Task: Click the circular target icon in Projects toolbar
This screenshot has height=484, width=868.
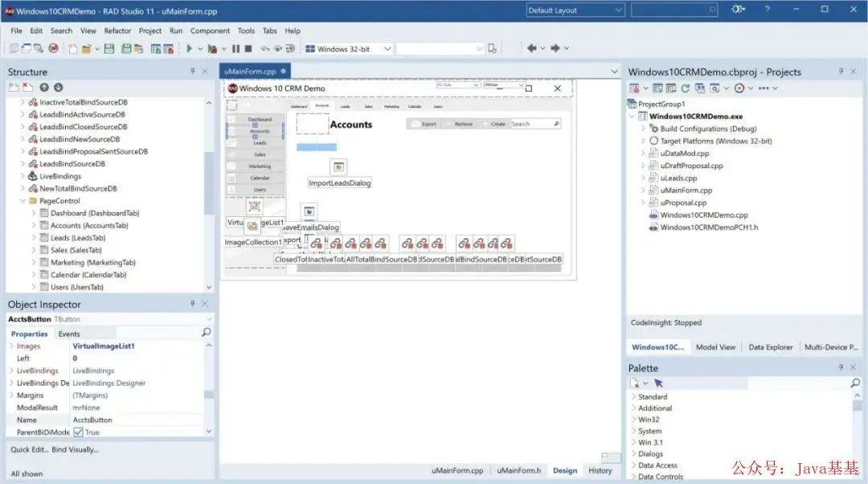Action: 739,88
